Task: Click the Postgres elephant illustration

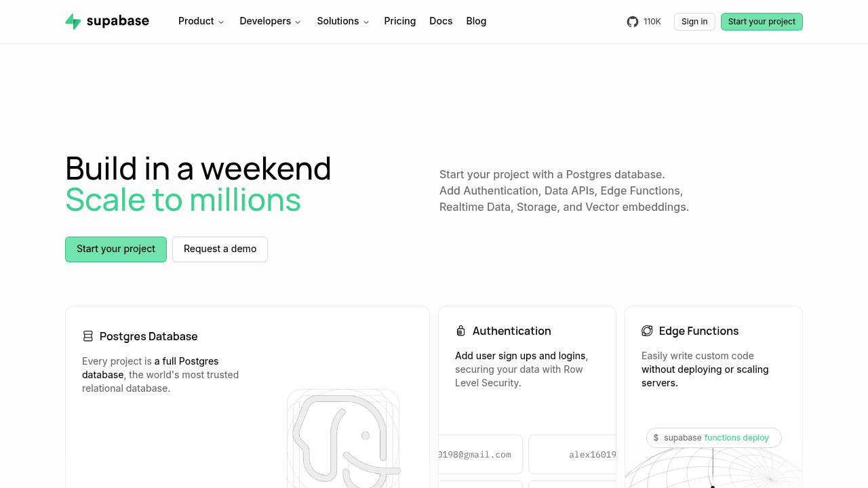Action: 344,439
